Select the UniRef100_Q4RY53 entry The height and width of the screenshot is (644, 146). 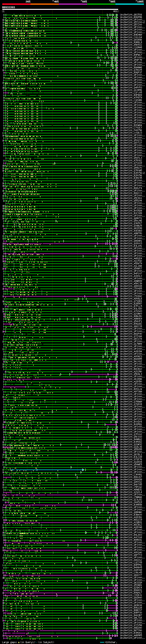131,88
